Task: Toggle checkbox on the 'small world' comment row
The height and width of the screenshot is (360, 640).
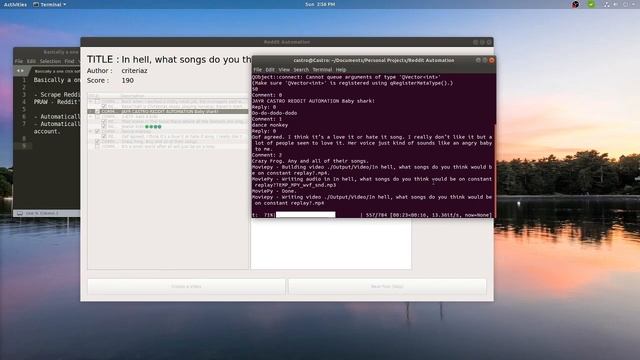Action: 97,146
